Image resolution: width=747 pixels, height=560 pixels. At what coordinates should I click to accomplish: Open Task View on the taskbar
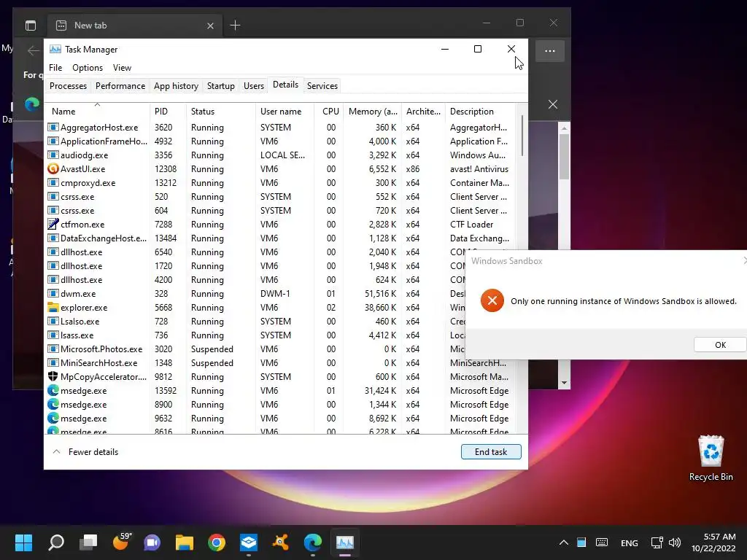[x=88, y=542]
